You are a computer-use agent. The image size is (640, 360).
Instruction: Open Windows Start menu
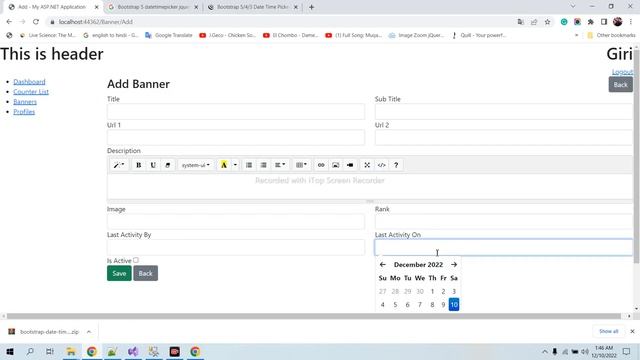(9, 351)
